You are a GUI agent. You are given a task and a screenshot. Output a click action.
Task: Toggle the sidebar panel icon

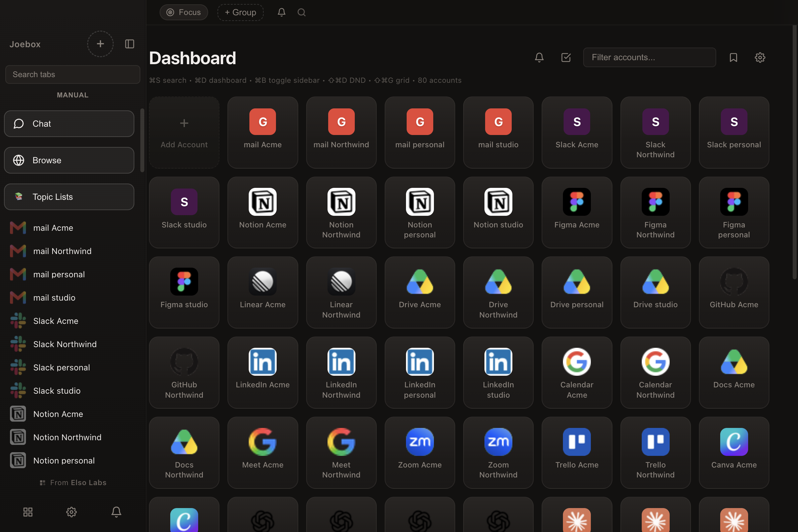pyautogui.click(x=130, y=44)
